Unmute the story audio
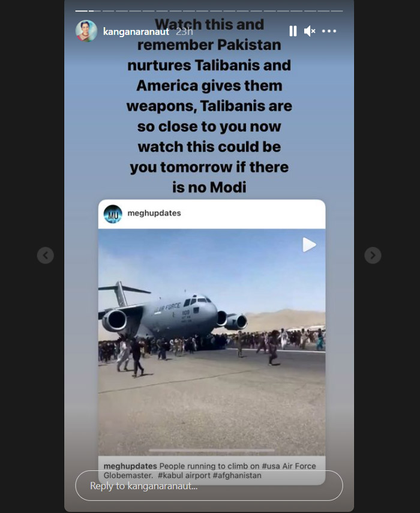Image resolution: width=420 pixels, height=513 pixels. point(310,31)
